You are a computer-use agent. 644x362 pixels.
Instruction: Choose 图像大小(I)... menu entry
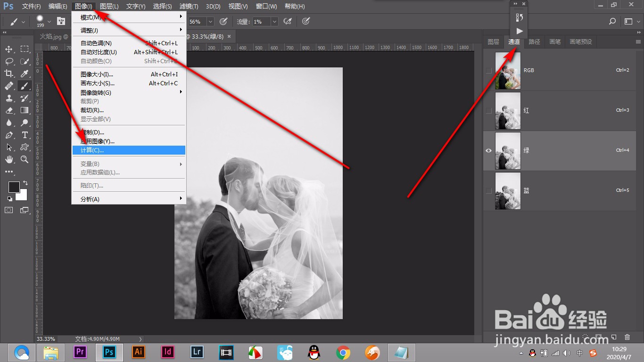[x=129, y=74]
